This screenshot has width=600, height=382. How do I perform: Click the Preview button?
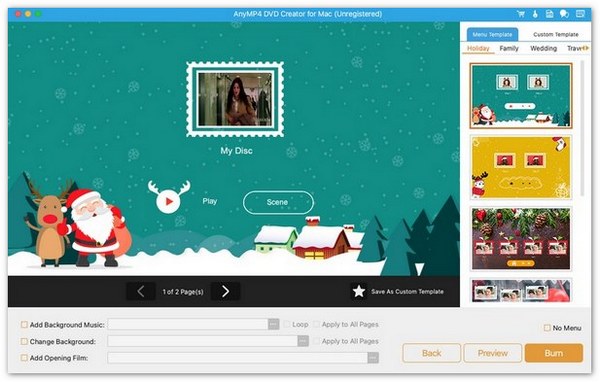tap(492, 353)
